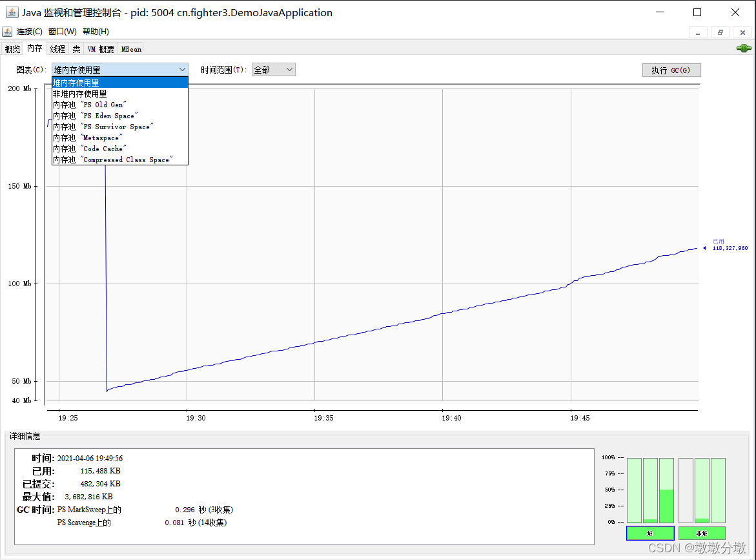Select memory pool PS Survivor Space
The image size is (756, 560).
point(119,127)
